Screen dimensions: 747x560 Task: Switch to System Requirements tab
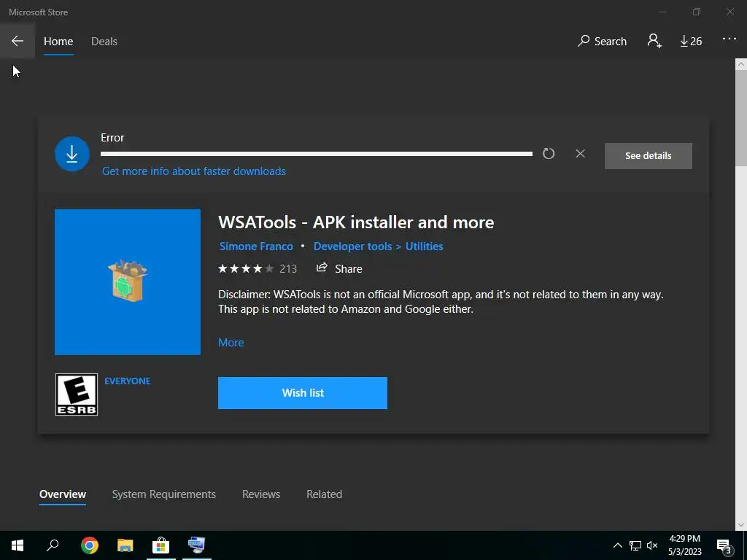click(x=163, y=494)
